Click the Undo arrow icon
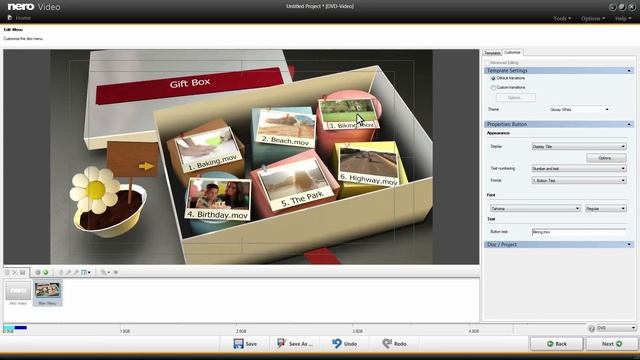The height and width of the screenshot is (360, 640). click(x=337, y=344)
